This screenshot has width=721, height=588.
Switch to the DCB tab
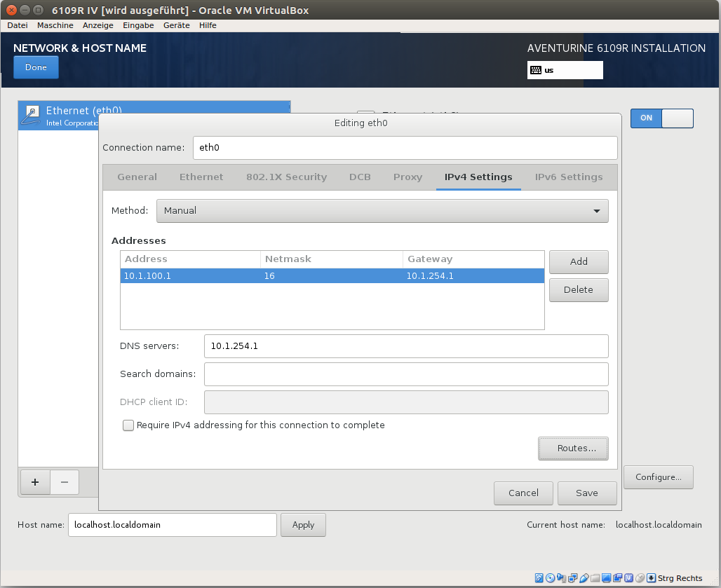360,177
